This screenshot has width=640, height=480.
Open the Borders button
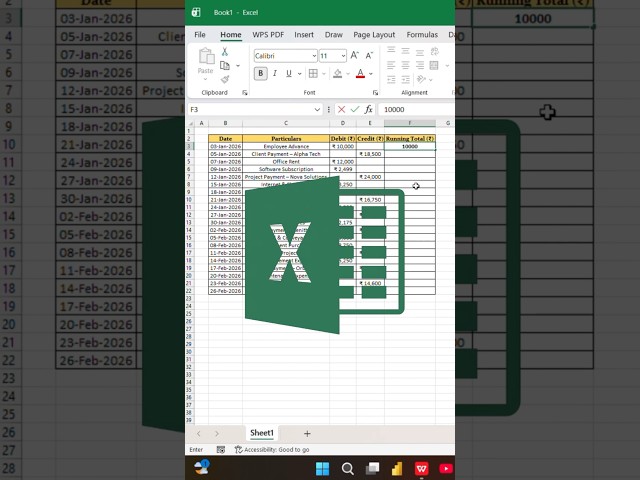[313, 73]
